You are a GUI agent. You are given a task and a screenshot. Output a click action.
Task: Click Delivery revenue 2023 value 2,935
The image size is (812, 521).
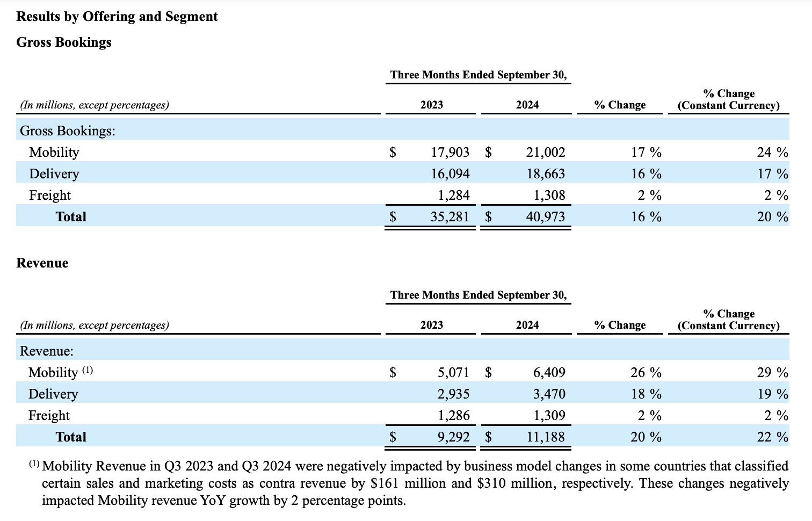[x=453, y=394]
